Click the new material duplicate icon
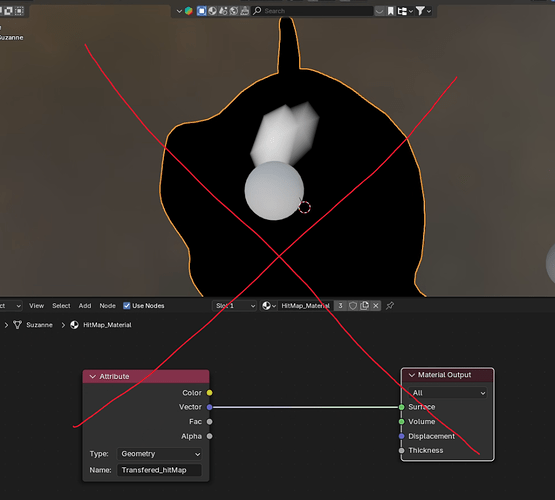The image size is (555, 500). (x=364, y=306)
